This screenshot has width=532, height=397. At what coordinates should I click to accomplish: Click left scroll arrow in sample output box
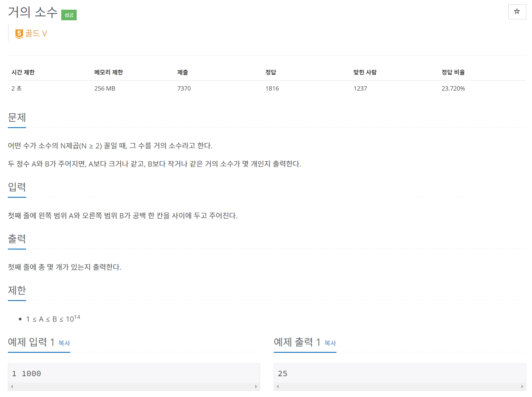coord(278,386)
